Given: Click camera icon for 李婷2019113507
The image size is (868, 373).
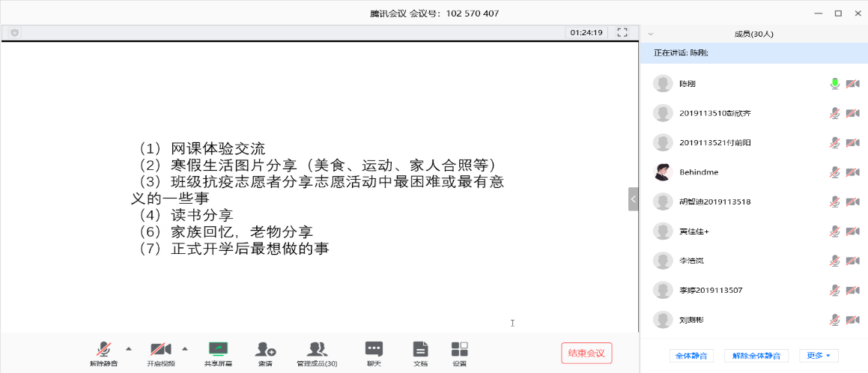Looking at the screenshot, I should [853, 290].
